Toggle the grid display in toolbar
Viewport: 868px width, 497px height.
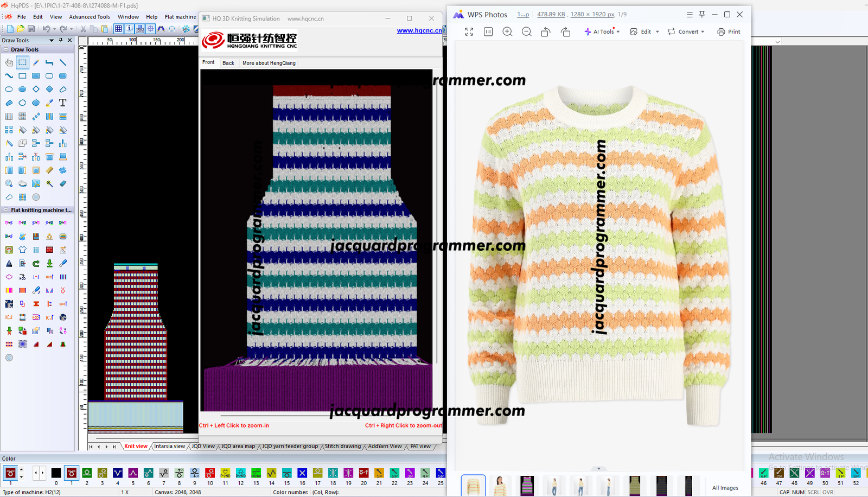tap(118, 29)
